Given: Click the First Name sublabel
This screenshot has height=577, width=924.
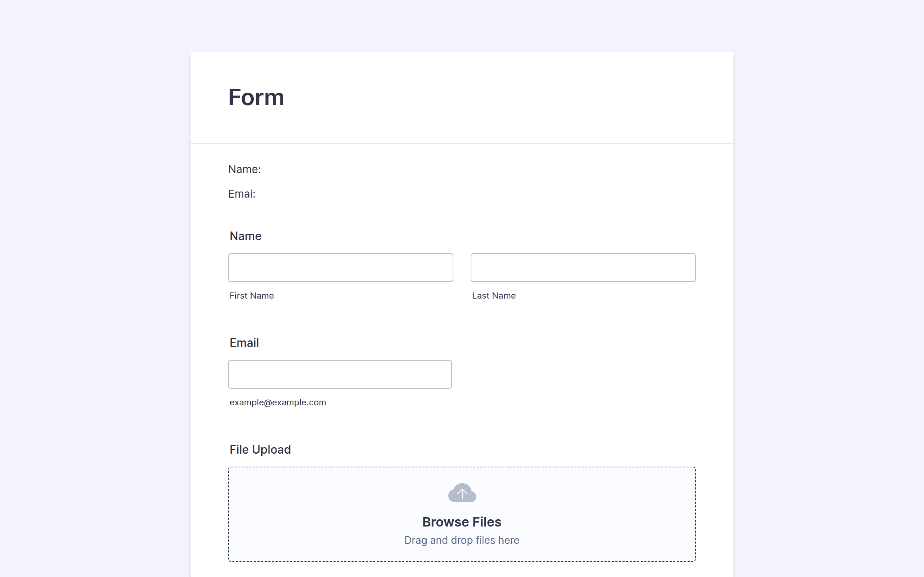Looking at the screenshot, I should click(252, 296).
